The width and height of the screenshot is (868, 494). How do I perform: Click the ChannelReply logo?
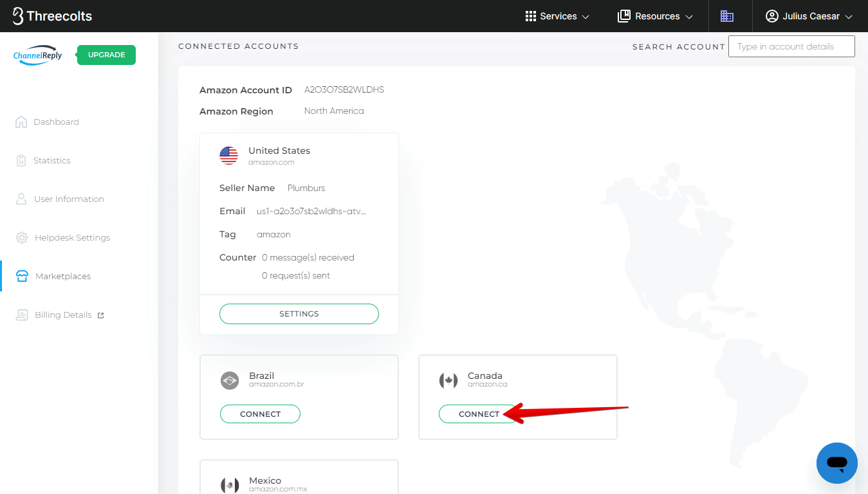(x=38, y=55)
